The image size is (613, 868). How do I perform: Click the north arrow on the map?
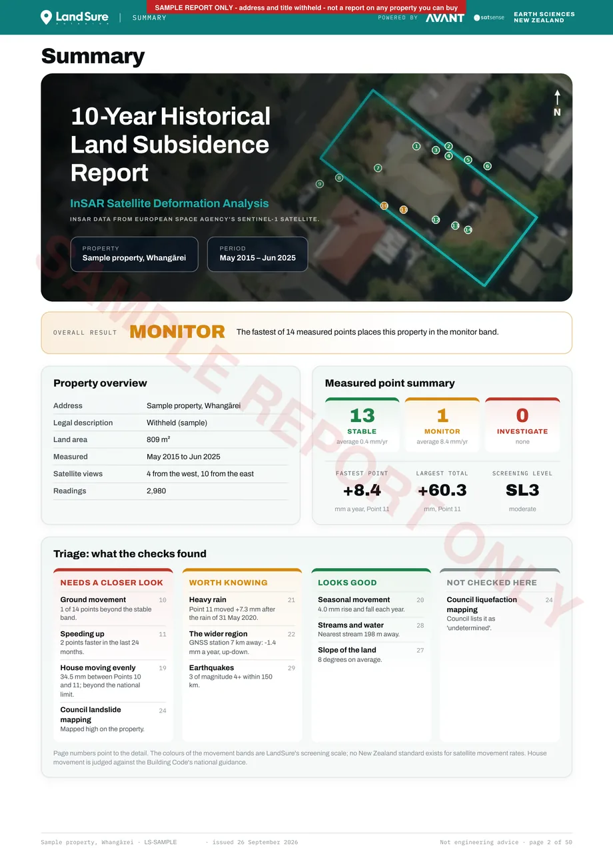[x=557, y=103]
